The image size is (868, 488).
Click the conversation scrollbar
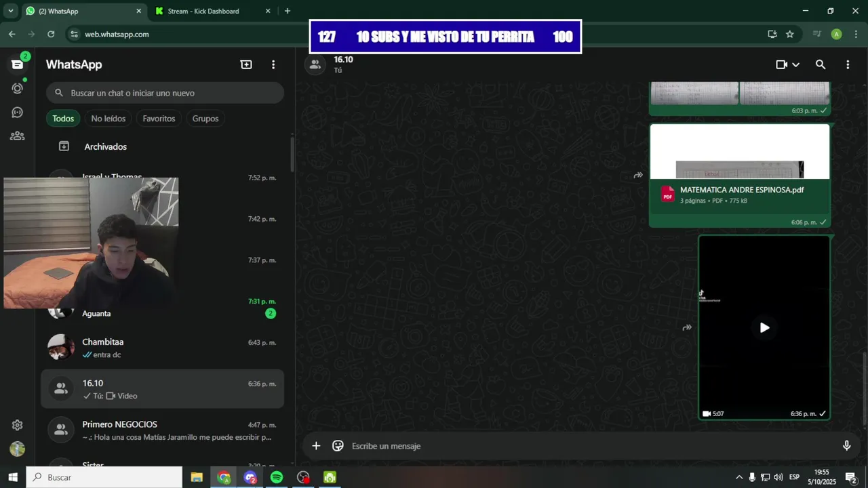pos(865,388)
